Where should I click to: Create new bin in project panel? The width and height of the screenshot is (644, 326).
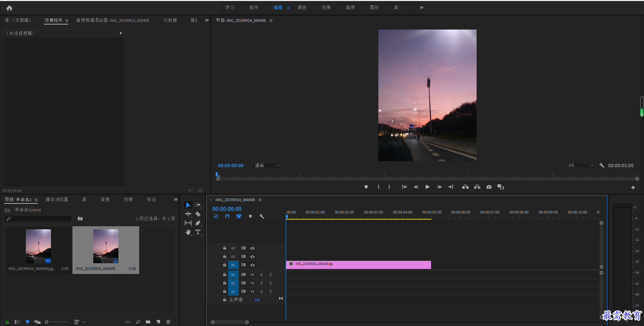coord(148,322)
